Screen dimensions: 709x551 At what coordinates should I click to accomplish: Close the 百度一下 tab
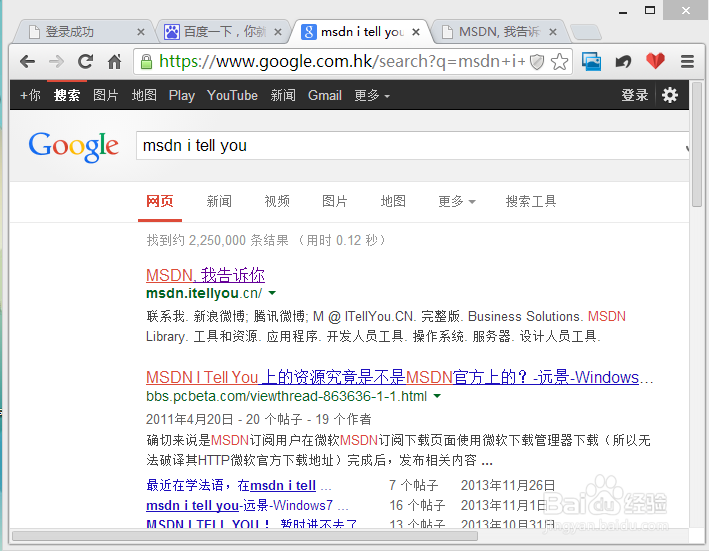pyautogui.click(x=278, y=32)
